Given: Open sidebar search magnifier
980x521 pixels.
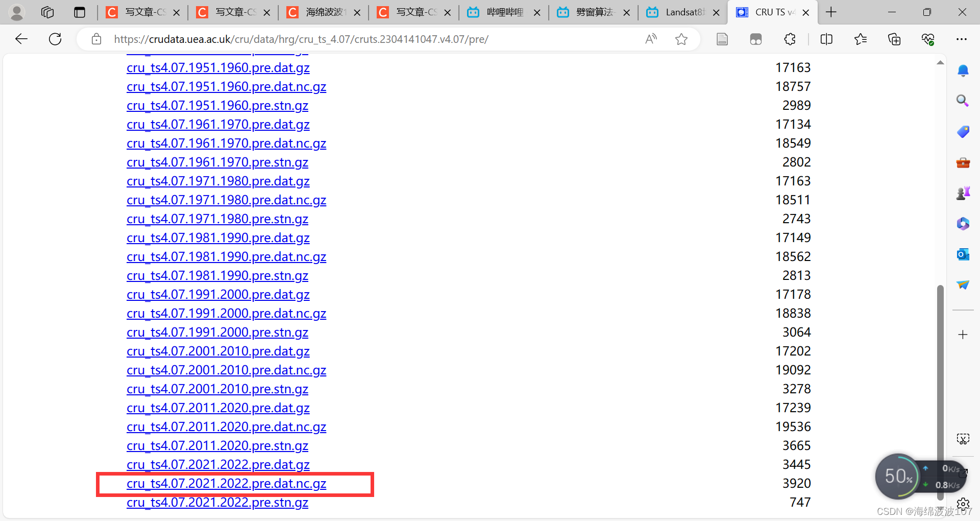Looking at the screenshot, I should coord(963,101).
